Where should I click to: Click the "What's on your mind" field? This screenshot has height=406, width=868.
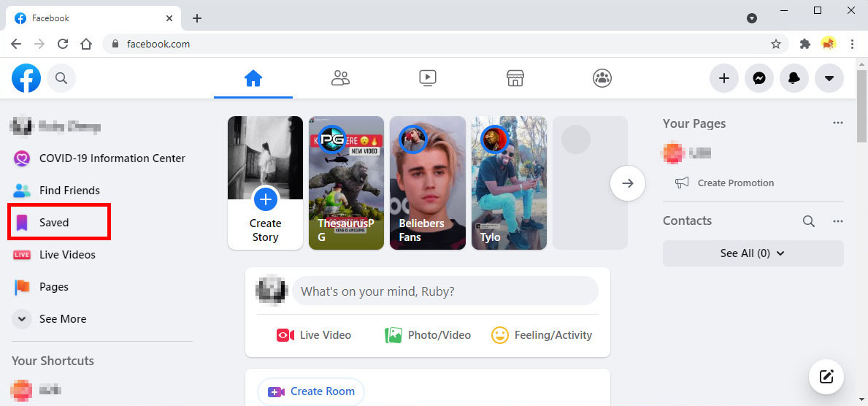445,291
